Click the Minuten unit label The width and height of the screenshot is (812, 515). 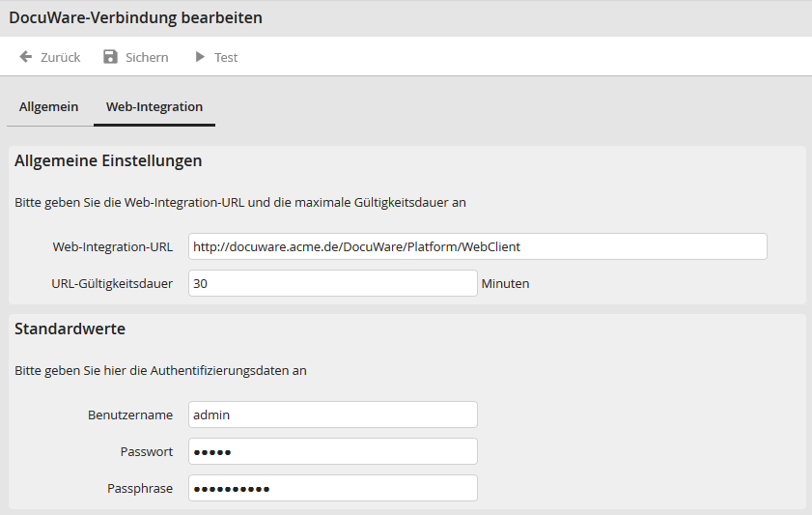point(505,283)
